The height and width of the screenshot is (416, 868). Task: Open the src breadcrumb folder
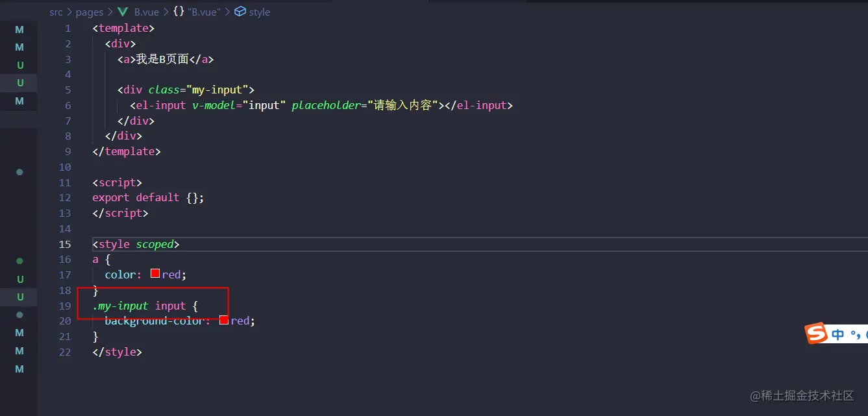point(56,12)
